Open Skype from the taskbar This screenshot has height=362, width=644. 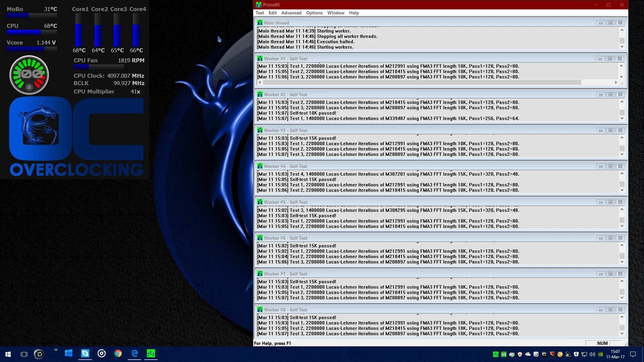tap(85, 354)
